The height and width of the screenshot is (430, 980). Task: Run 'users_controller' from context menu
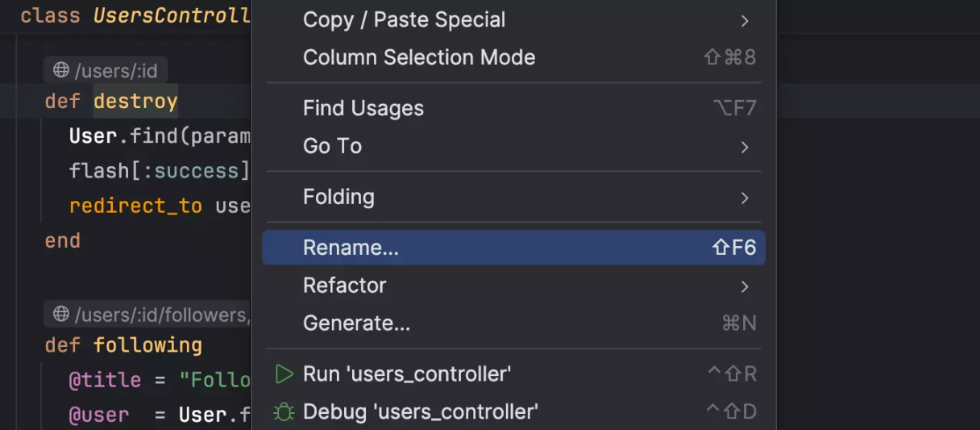pyautogui.click(x=406, y=374)
